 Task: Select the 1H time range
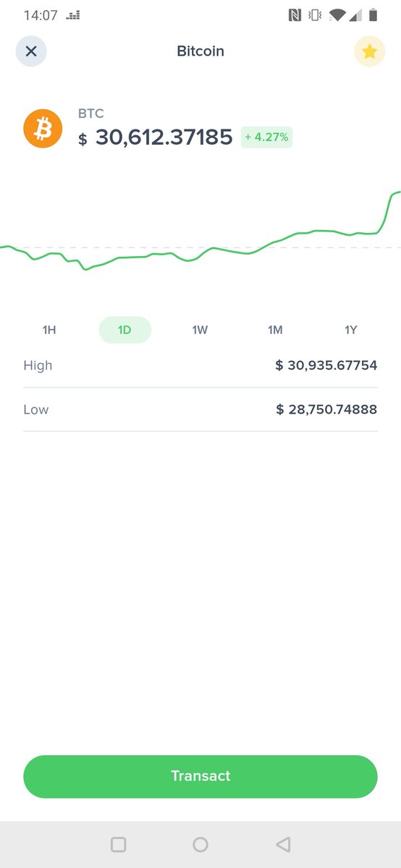[x=49, y=330]
